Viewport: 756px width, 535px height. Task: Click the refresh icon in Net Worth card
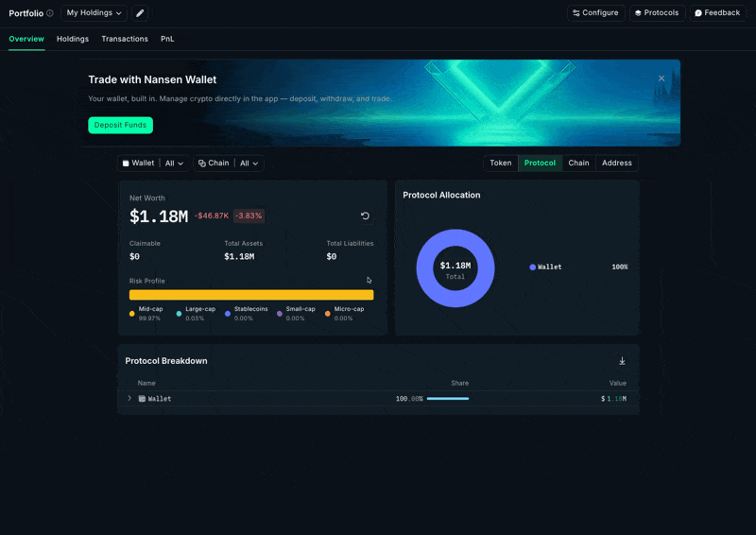(x=365, y=216)
